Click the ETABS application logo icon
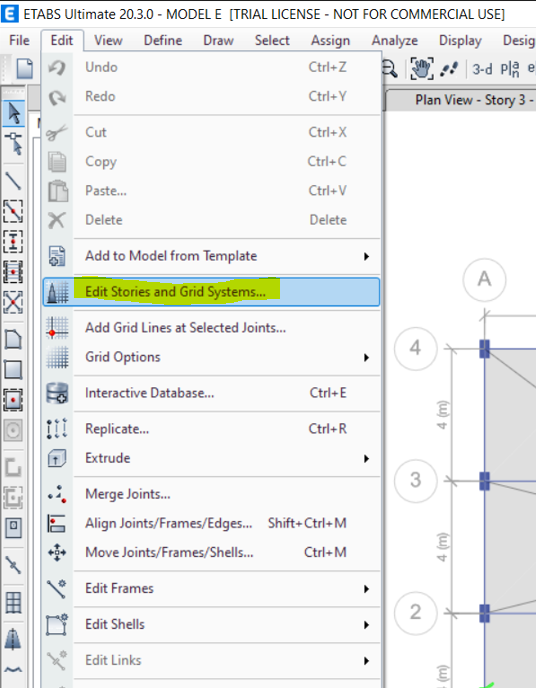This screenshot has width=536, height=688. 10,14
